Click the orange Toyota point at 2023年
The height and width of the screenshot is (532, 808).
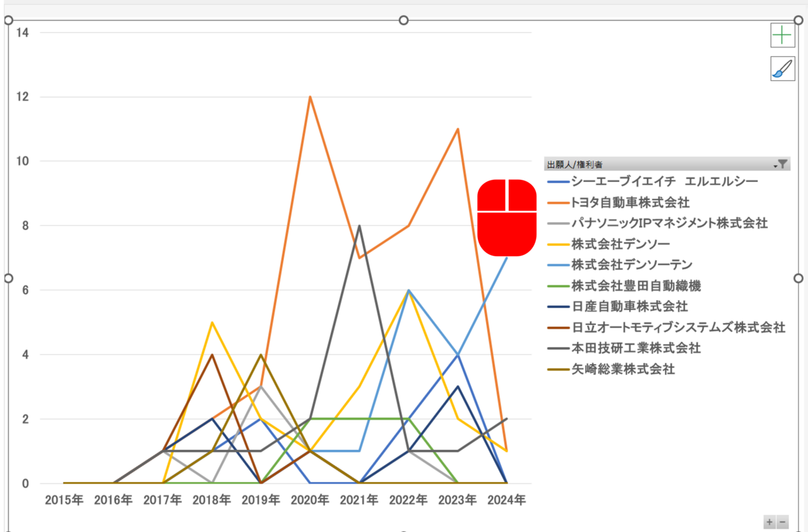click(458, 129)
